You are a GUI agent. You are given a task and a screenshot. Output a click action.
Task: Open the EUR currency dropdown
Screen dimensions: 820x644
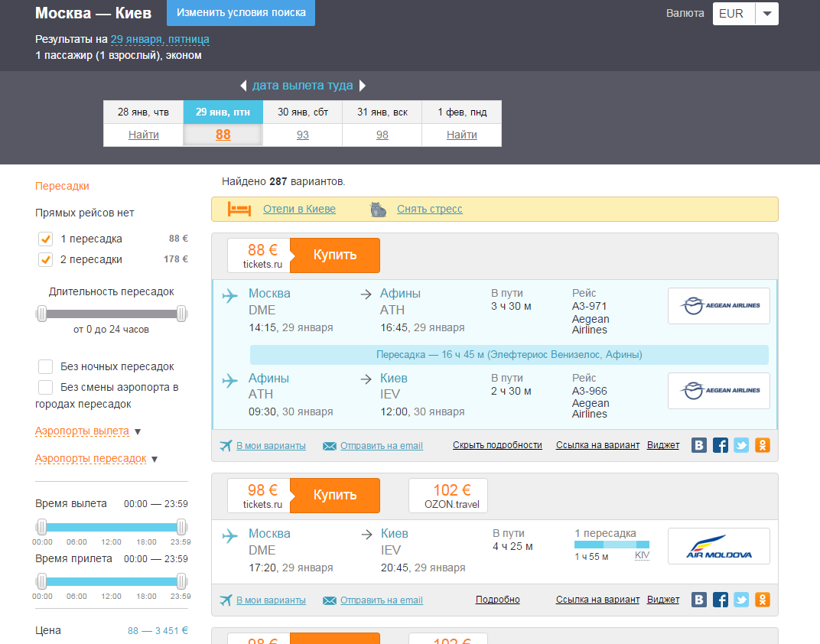(x=745, y=14)
